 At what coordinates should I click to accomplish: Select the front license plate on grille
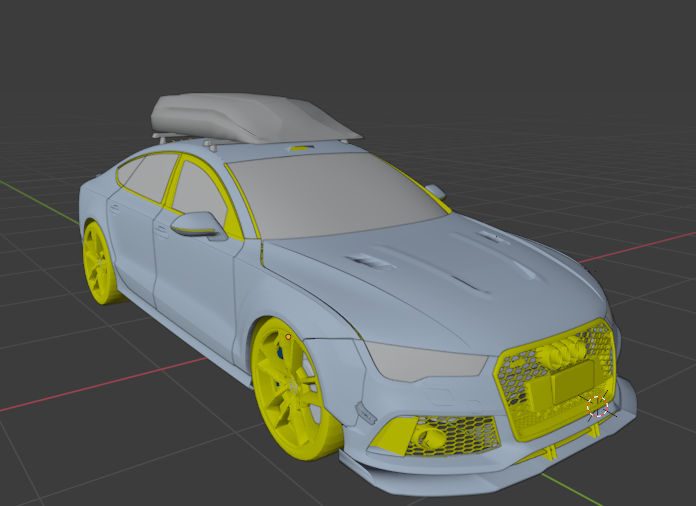pyautogui.click(x=573, y=381)
